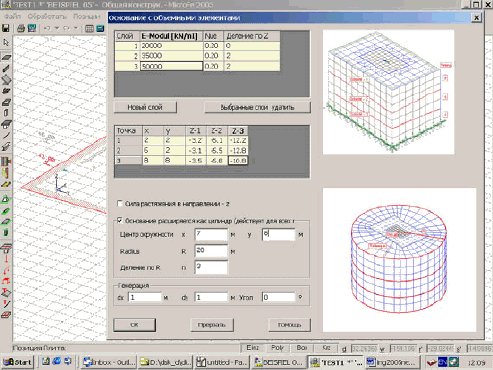Toggle the Kre mode in status bar

click(326, 348)
